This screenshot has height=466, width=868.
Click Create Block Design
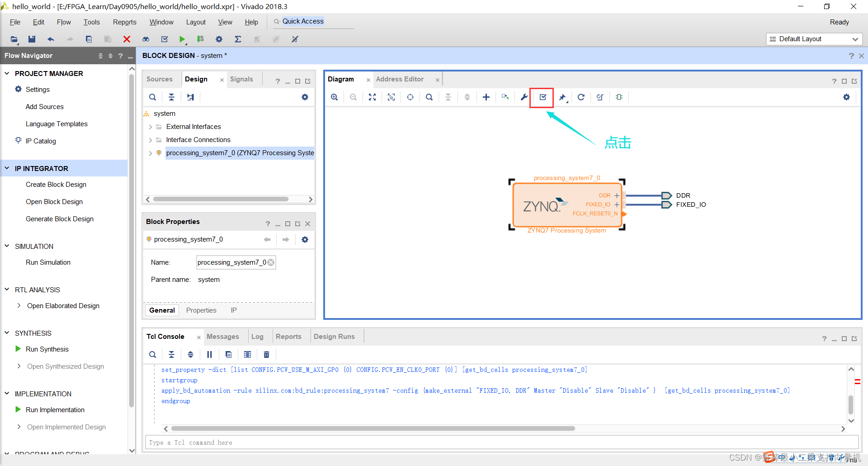[x=56, y=185]
